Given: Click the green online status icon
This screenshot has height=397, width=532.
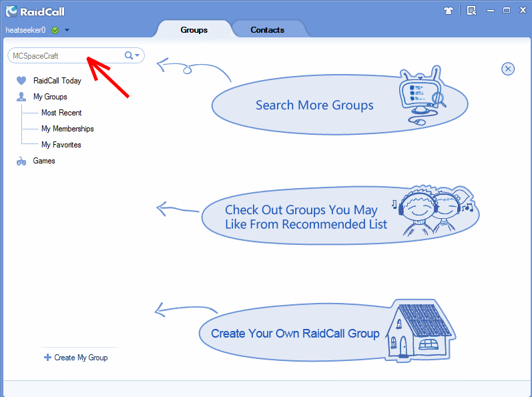Looking at the screenshot, I should (x=55, y=30).
